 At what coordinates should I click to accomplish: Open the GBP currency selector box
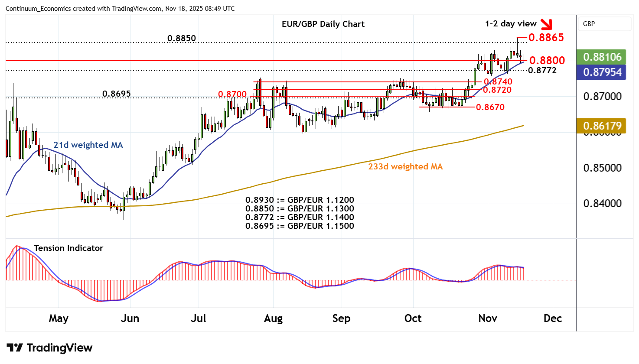click(x=604, y=24)
